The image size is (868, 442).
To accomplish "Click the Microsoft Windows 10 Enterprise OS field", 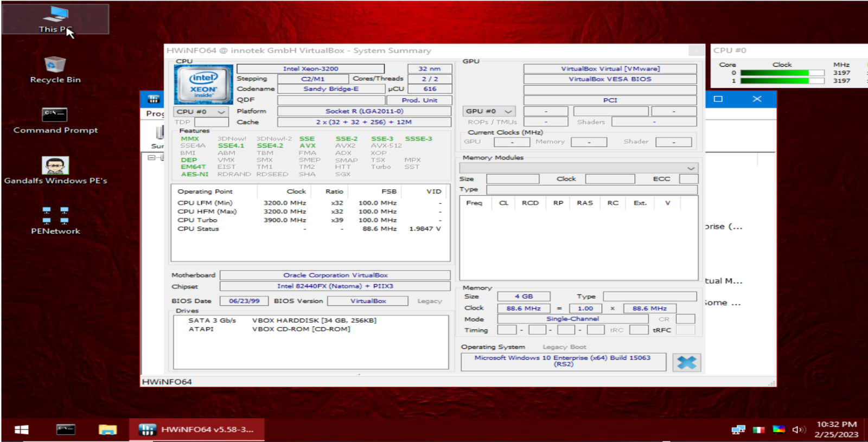I will [x=563, y=361].
